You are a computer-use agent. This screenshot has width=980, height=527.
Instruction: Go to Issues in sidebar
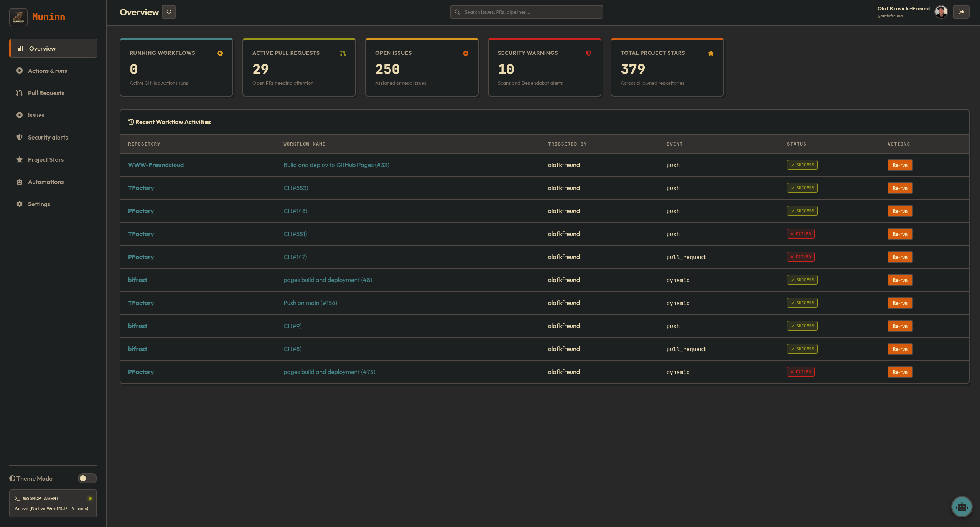53,115
